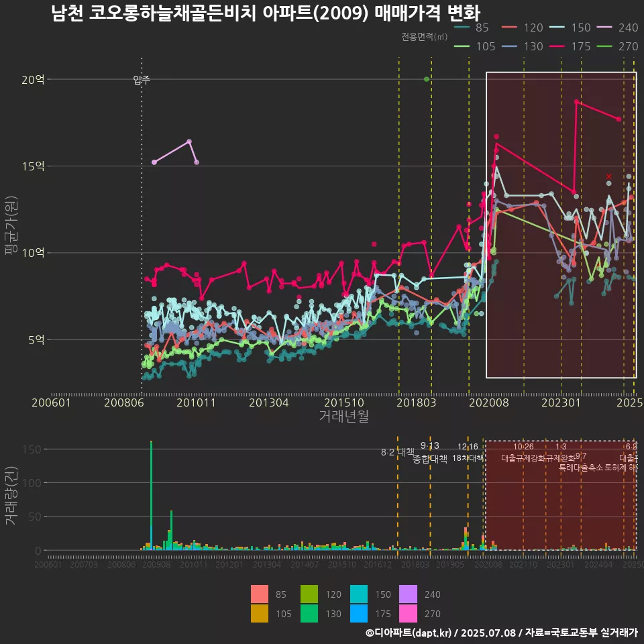The width and height of the screenshot is (644, 644).
Task: Click 201011 on the price chart x-axis
Action: pos(197,402)
